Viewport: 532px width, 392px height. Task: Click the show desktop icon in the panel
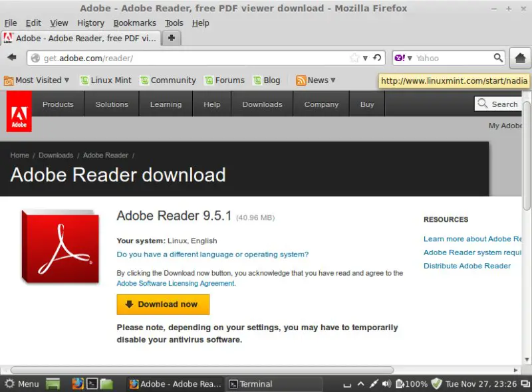point(53,384)
